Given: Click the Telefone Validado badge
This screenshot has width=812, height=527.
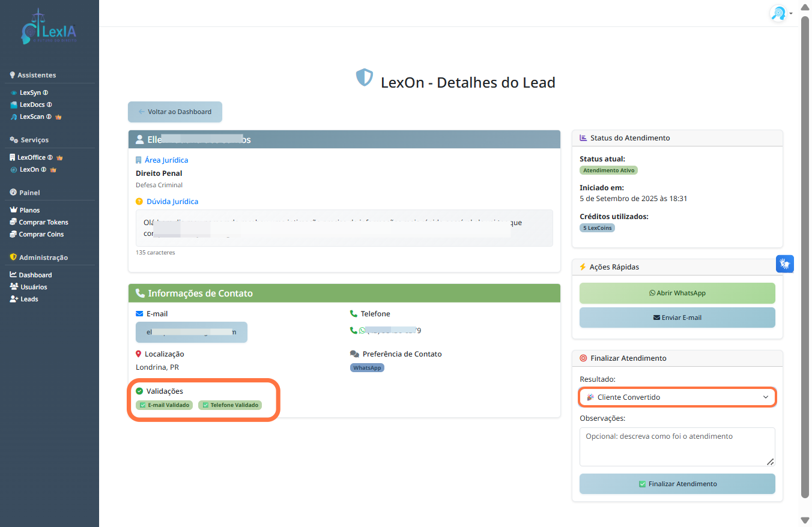Looking at the screenshot, I should coord(230,405).
